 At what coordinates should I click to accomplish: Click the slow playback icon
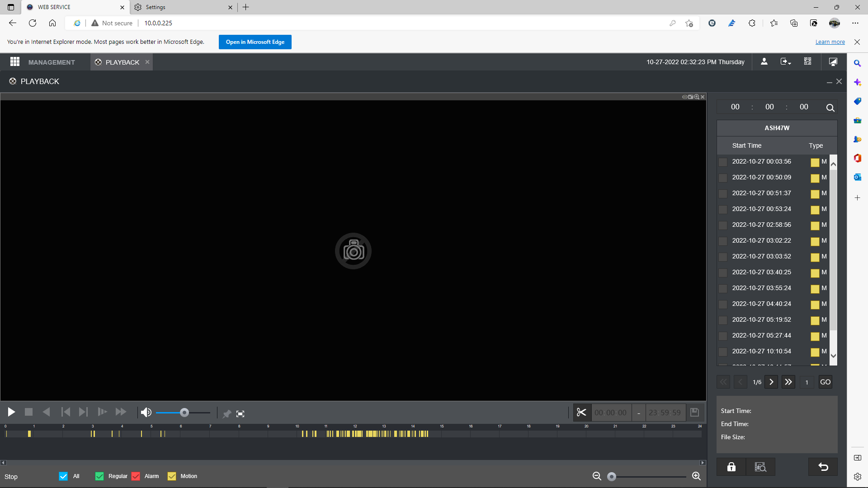tap(103, 412)
